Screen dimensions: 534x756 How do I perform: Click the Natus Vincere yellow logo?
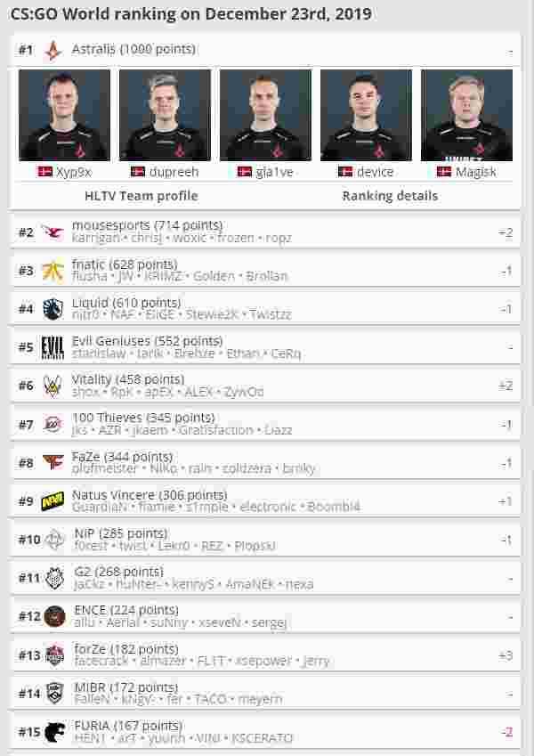[x=53, y=501]
